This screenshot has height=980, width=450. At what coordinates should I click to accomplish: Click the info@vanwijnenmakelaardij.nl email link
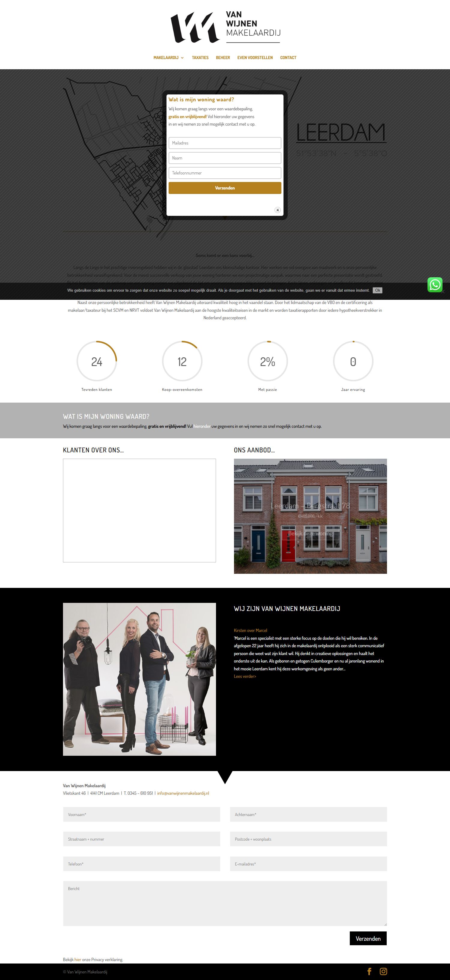click(183, 793)
